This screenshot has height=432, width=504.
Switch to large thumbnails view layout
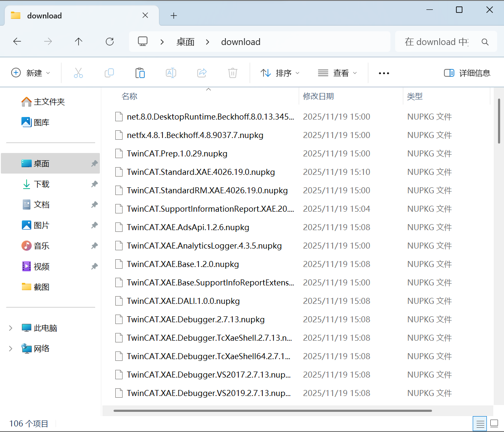pyautogui.click(x=494, y=423)
